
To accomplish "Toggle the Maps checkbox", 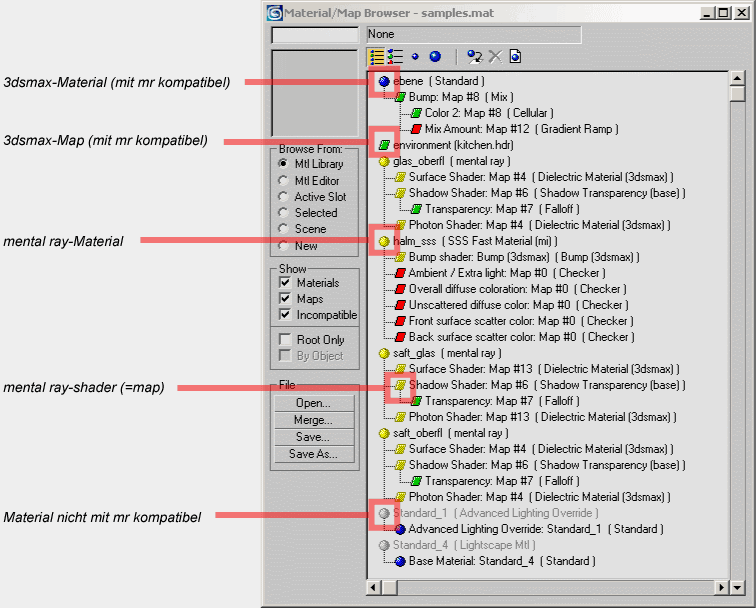I will click(285, 298).
